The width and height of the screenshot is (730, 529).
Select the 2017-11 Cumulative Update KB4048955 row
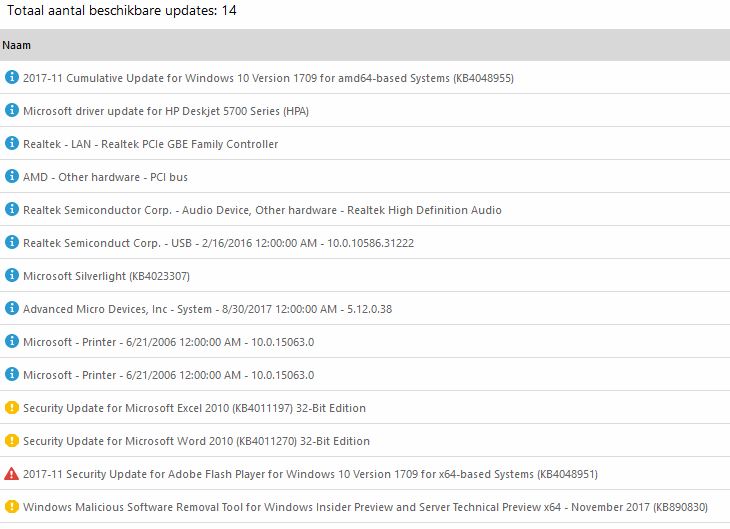click(268, 78)
